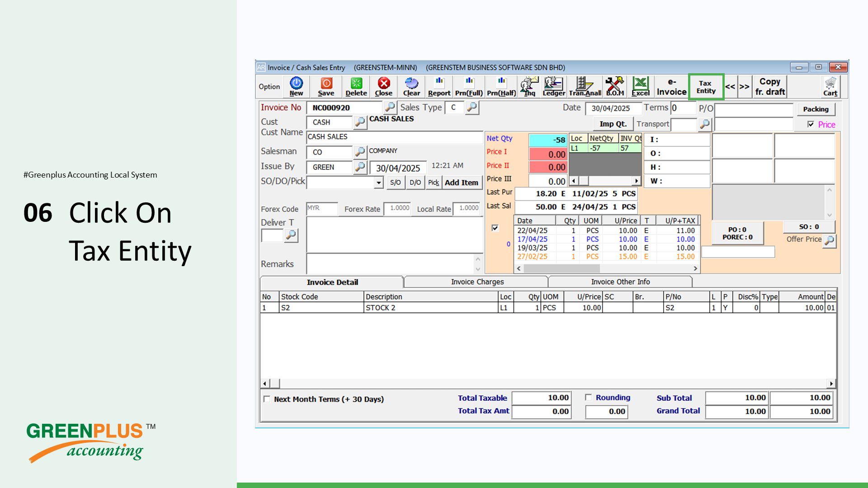868x488 pixels.
Task: Click the Transport search magnifier
Action: click(x=704, y=124)
